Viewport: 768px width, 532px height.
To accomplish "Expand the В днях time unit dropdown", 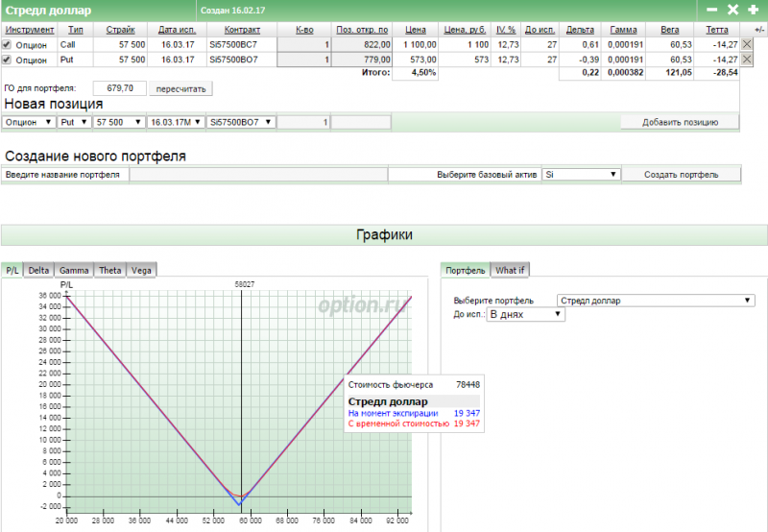I will pyautogui.click(x=526, y=314).
